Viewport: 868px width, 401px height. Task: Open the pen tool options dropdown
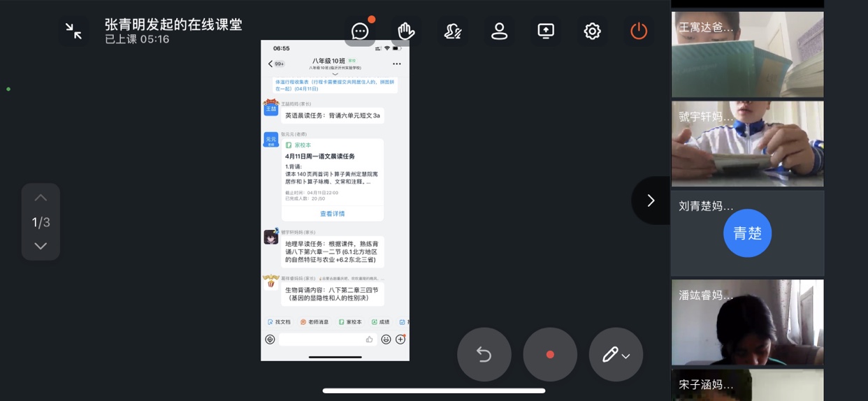(616, 355)
